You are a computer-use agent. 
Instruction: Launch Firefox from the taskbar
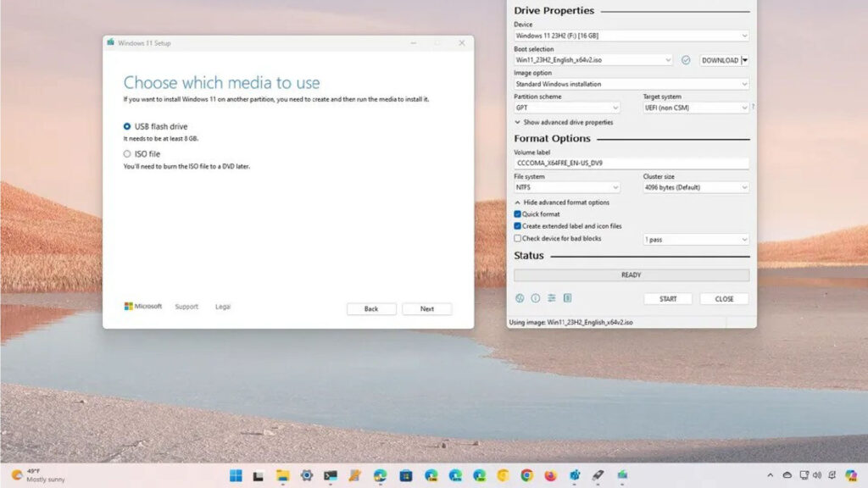click(x=550, y=476)
